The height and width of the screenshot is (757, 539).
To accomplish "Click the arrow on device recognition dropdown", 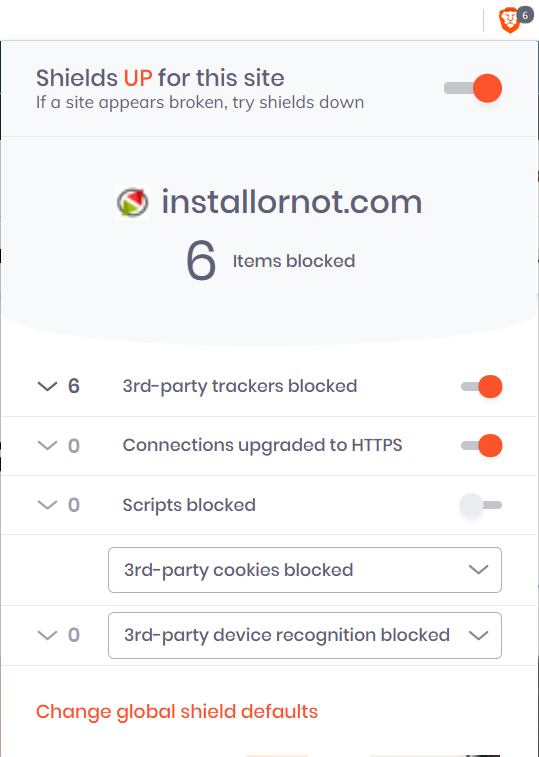I will (479, 635).
